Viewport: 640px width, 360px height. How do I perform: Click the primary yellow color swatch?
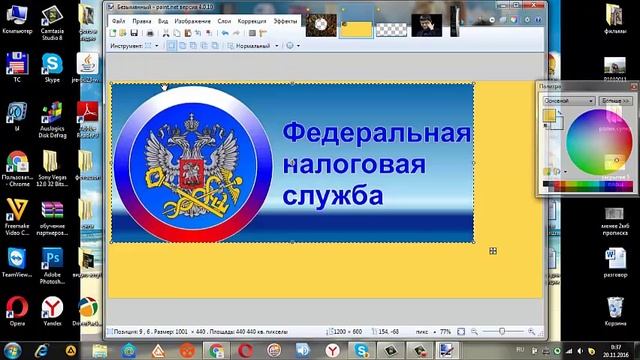coord(549,116)
